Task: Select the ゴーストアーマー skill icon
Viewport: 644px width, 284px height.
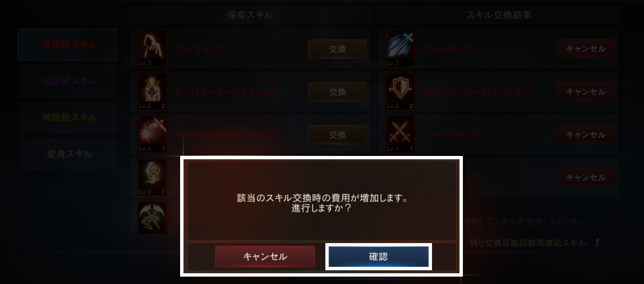Action: pyautogui.click(x=152, y=91)
